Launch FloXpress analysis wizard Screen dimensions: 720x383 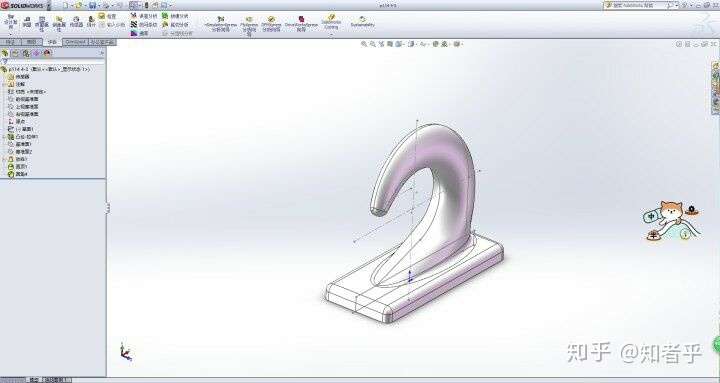click(249, 26)
